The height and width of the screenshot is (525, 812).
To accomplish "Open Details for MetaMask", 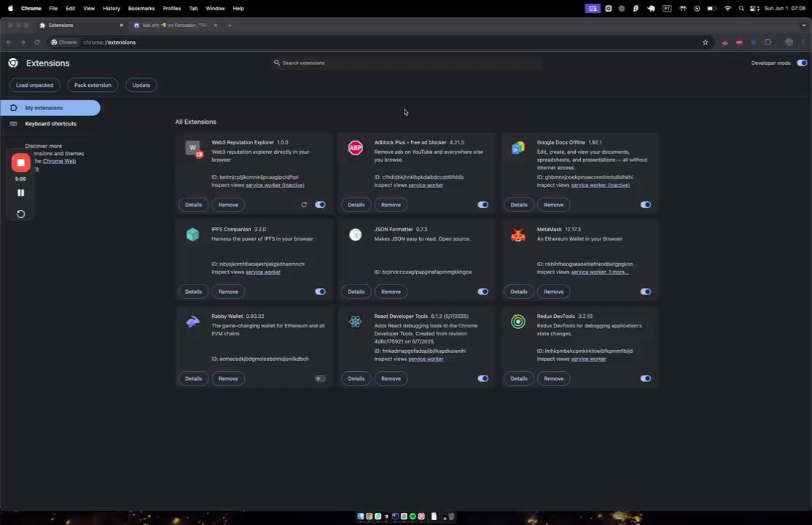I will tap(519, 292).
